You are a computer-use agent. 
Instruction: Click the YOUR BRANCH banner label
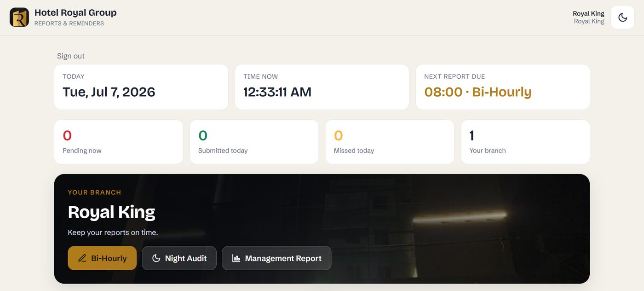[x=95, y=192]
